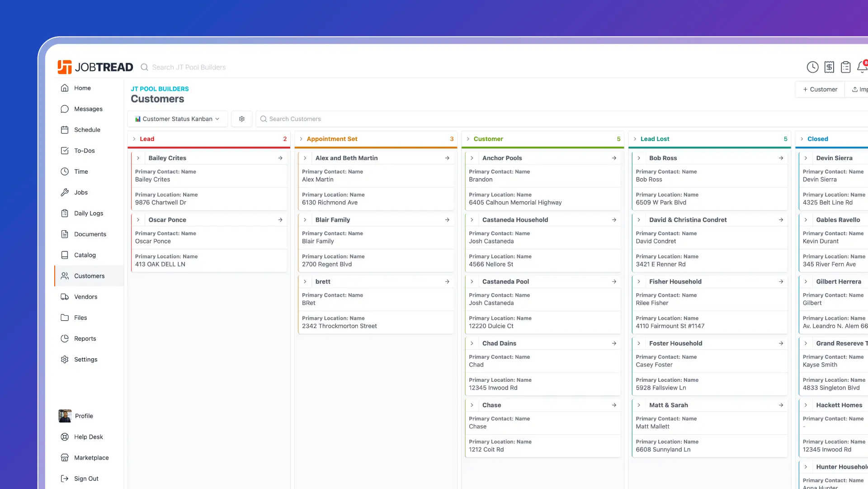868x489 pixels.
Task: Open Castaneda Household card arrow
Action: [x=614, y=220]
